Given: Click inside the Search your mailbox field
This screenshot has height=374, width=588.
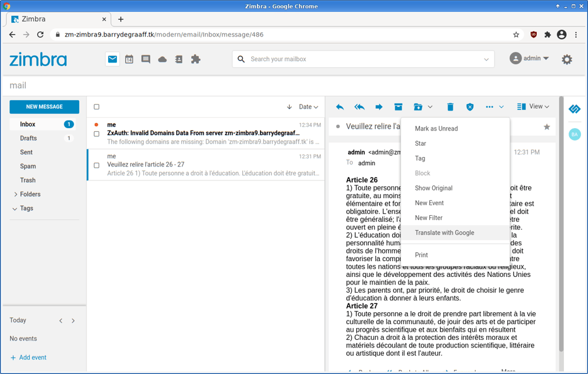Looking at the screenshot, I should tap(353, 59).
